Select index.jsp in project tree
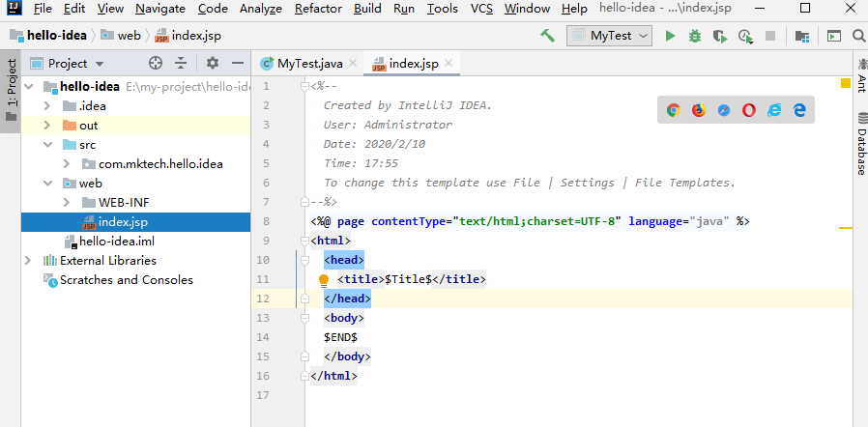 coord(123,222)
